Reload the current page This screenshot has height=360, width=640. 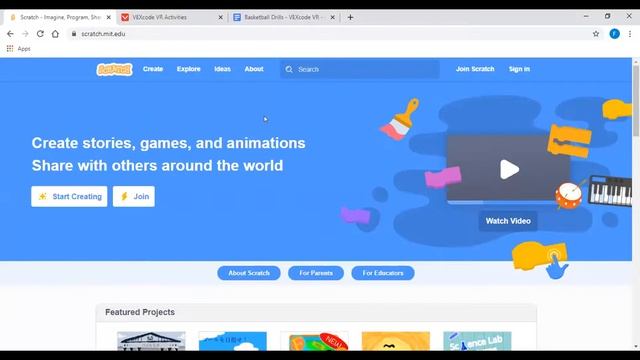coord(40,34)
